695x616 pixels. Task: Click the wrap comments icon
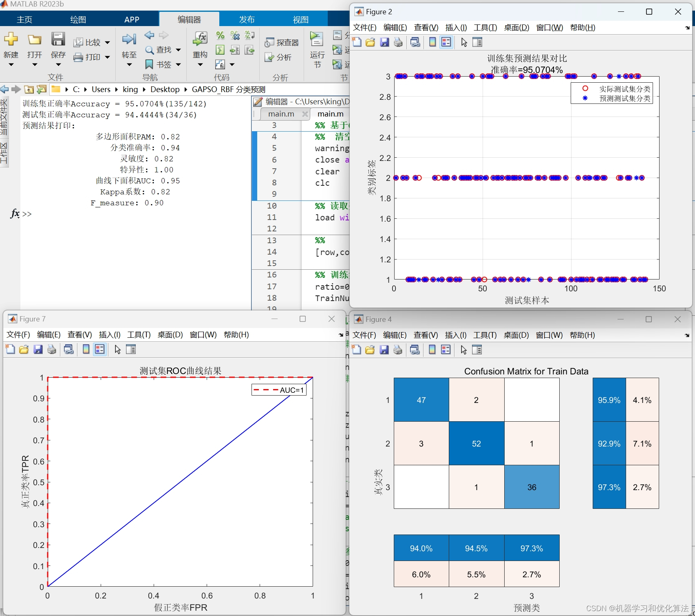tap(249, 35)
